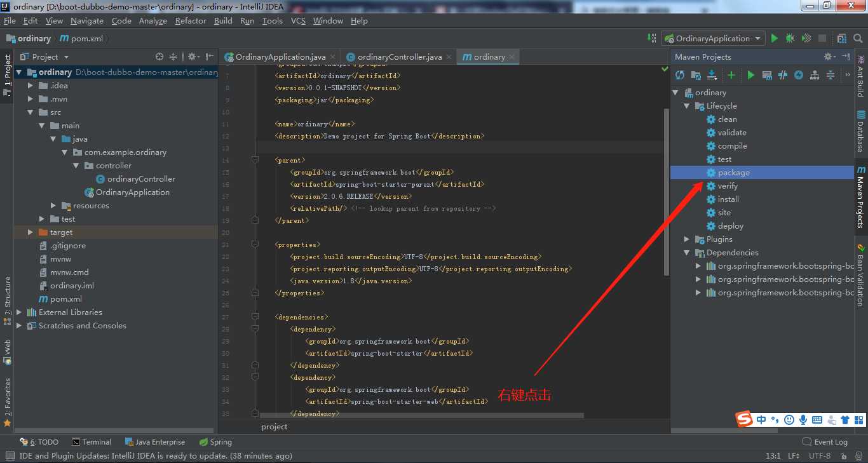
Task: Open Maven Projects panel settings gear
Action: point(829,57)
